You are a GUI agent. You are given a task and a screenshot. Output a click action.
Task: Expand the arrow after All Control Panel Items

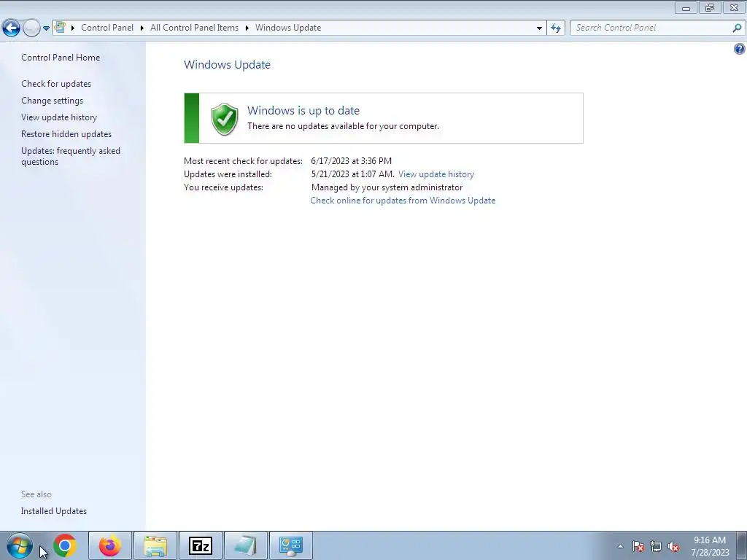click(247, 28)
